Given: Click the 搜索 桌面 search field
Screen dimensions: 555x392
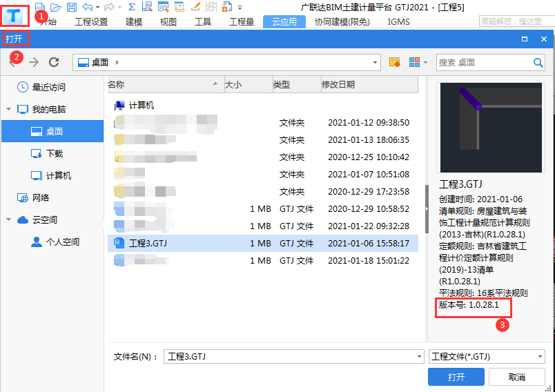Looking at the screenshot, I should 484,63.
